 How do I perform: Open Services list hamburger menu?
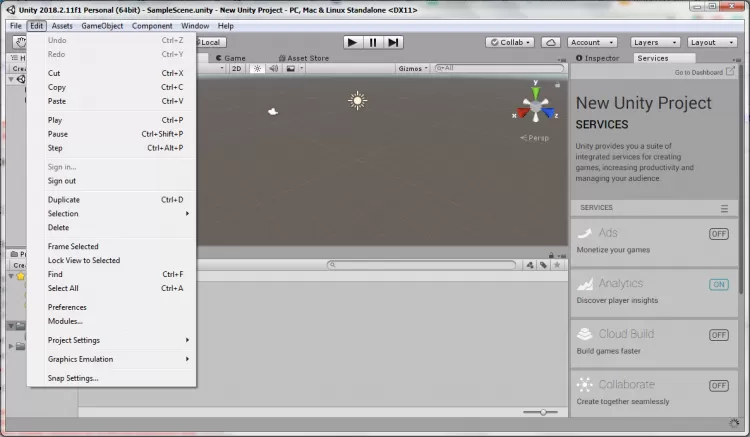(724, 208)
